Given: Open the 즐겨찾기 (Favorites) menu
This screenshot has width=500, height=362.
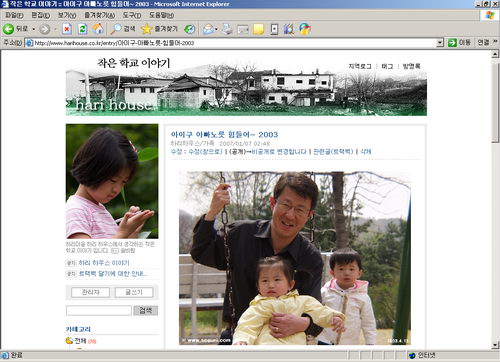Looking at the screenshot, I should click(x=99, y=15).
